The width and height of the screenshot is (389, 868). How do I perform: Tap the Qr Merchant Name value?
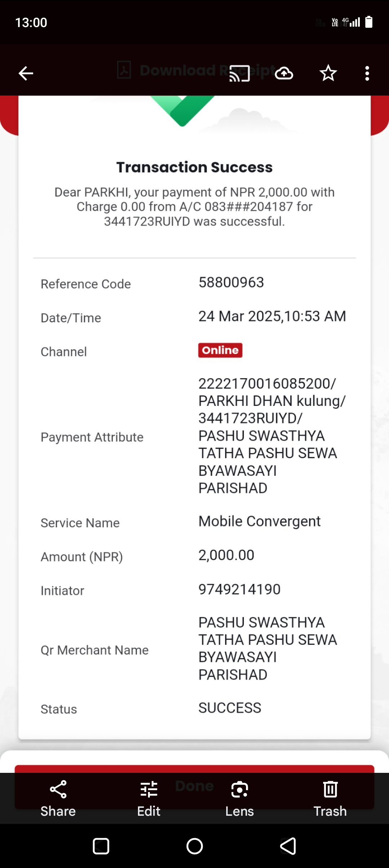pos(268,648)
